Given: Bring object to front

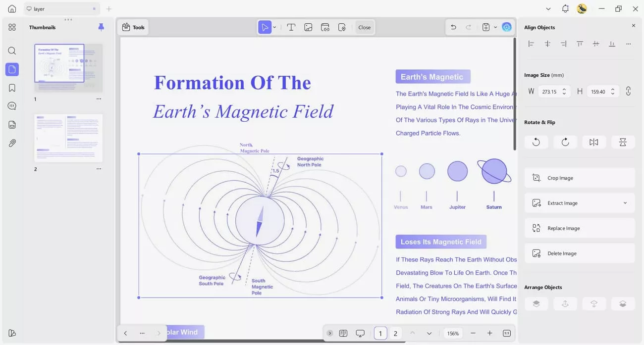Looking at the screenshot, I should pos(536,304).
